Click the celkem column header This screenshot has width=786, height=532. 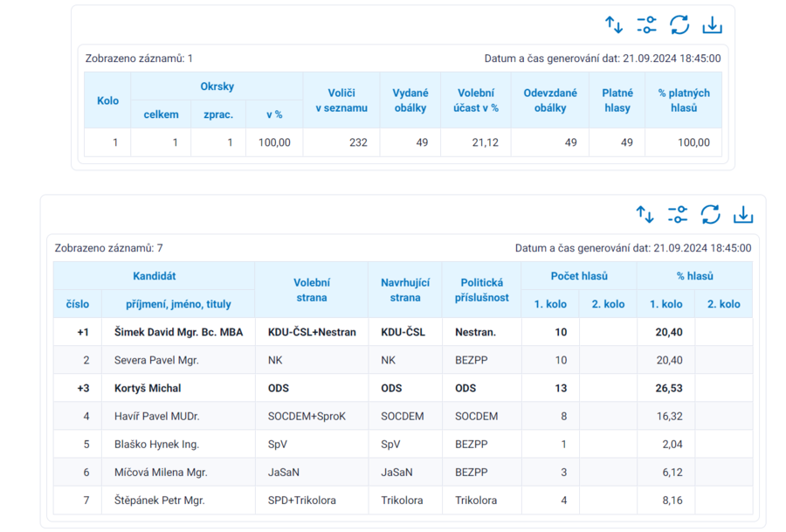(x=161, y=114)
